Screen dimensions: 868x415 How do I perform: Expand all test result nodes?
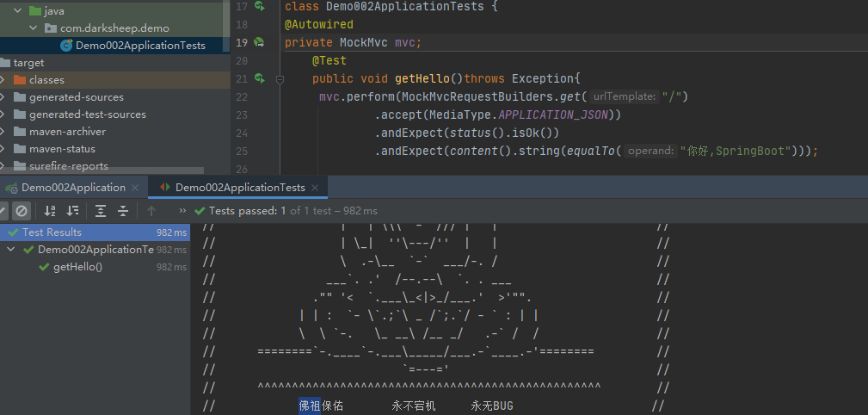101,211
